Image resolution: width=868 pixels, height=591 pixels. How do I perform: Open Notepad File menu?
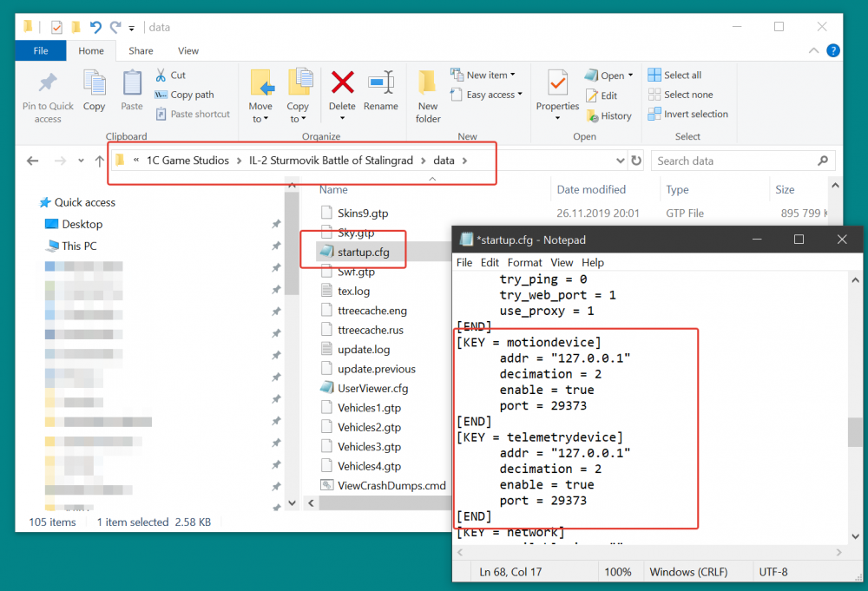(464, 263)
